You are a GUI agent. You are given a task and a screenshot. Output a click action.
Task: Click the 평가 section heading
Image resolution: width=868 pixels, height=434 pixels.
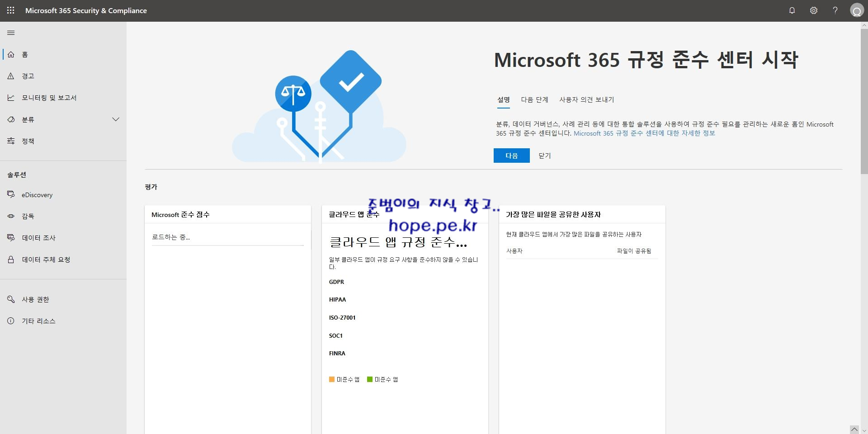tap(151, 187)
